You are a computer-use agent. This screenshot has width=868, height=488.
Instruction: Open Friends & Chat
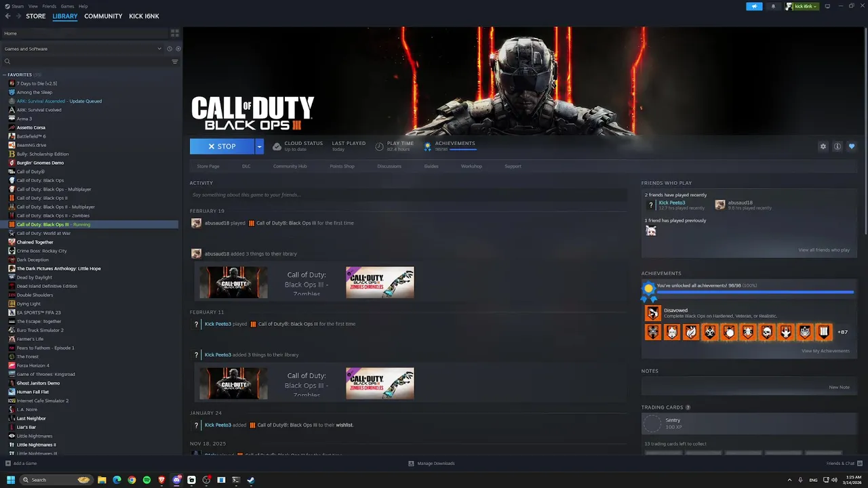[844, 464]
